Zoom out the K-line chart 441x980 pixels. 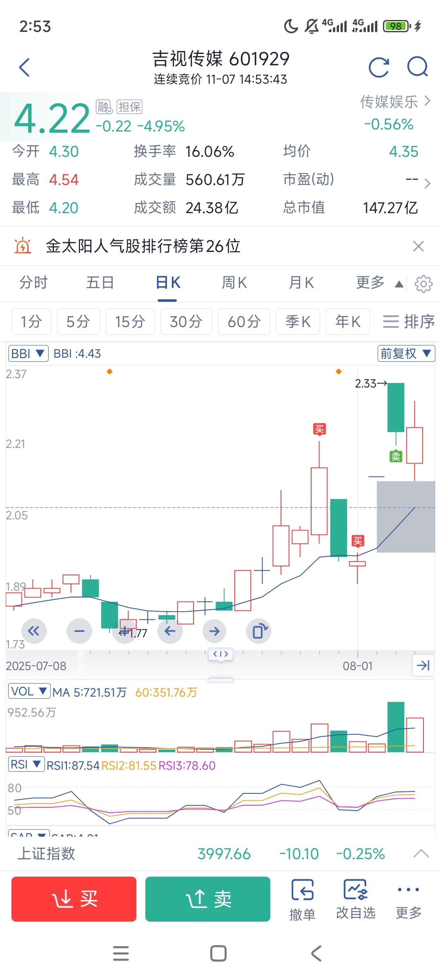[79, 631]
